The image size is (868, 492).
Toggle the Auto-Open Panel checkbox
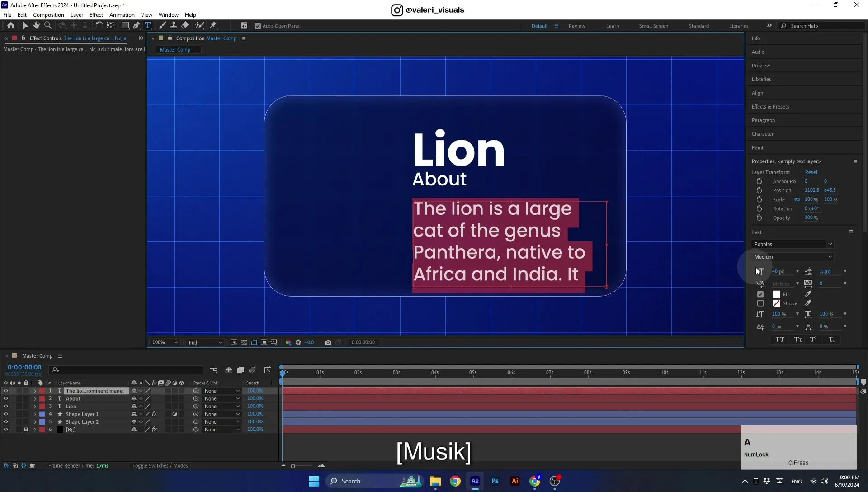coord(258,26)
